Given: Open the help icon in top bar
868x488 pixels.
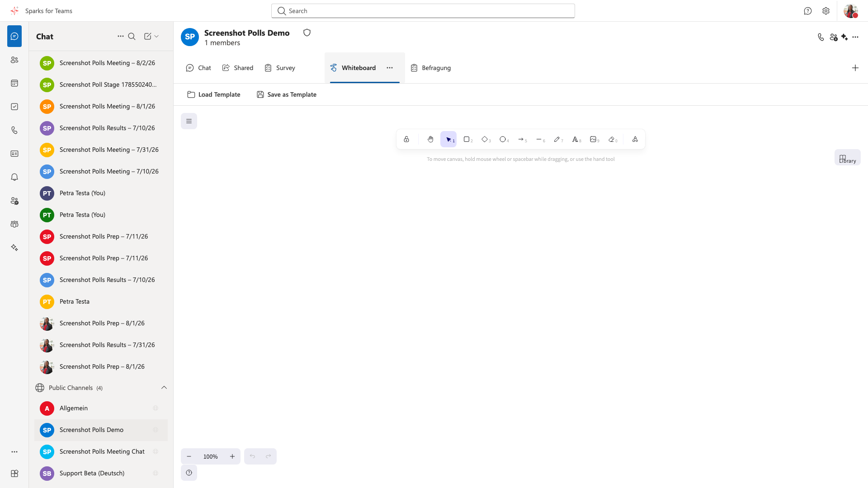Looking at the screenshot, I should [808, 11].
